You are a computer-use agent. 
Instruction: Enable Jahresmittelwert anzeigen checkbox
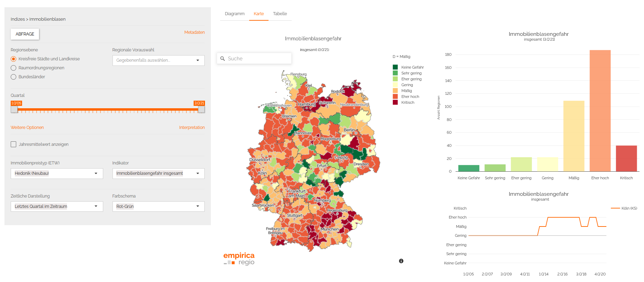[13, 144]
